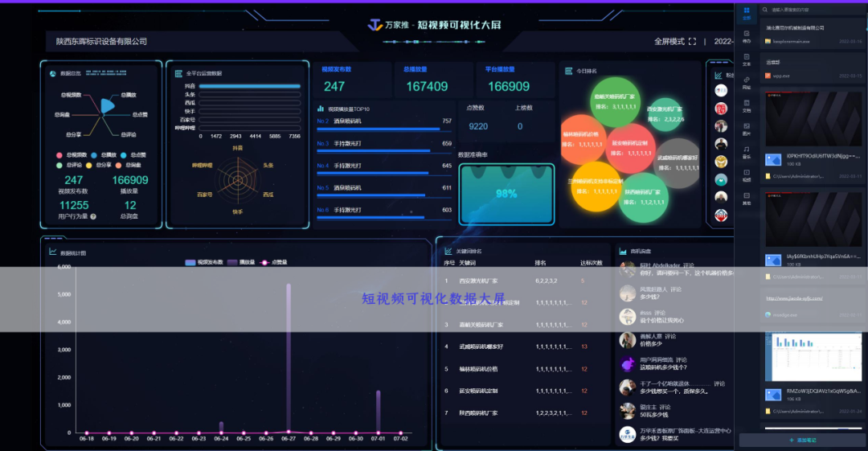This screenshot has width=868, height=451.
Task: Click the 全屏模式 fullscreen icon
Action: coord(693,42)
